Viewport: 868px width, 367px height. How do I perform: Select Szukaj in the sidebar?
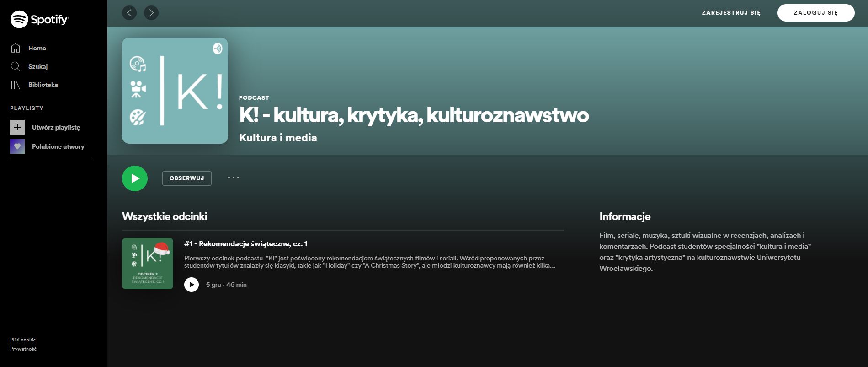38,66
